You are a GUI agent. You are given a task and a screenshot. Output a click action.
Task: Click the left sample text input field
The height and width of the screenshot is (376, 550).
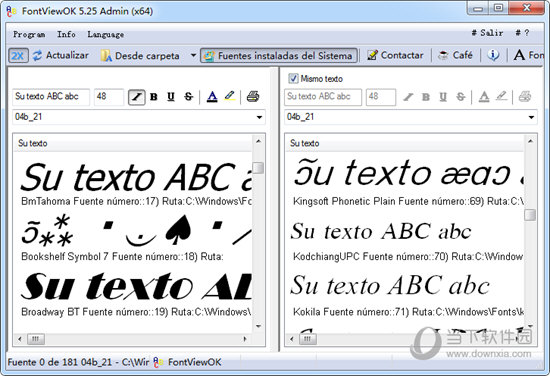click(x=51, y=97)
